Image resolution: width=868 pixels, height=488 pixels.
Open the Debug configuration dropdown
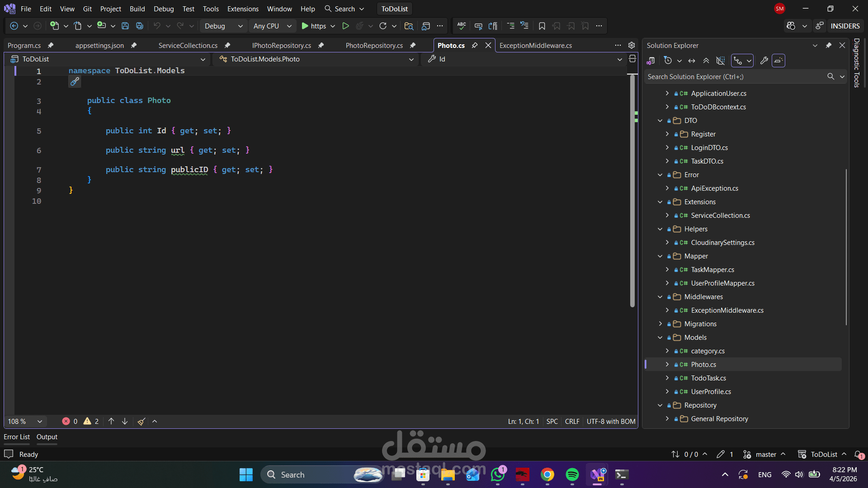point(223,26)
